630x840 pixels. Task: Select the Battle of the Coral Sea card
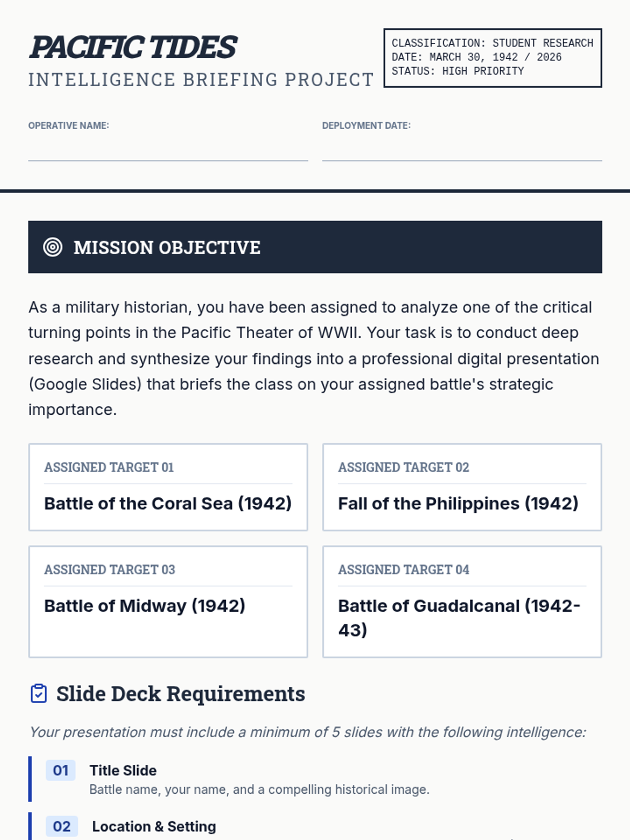point(168,487)
